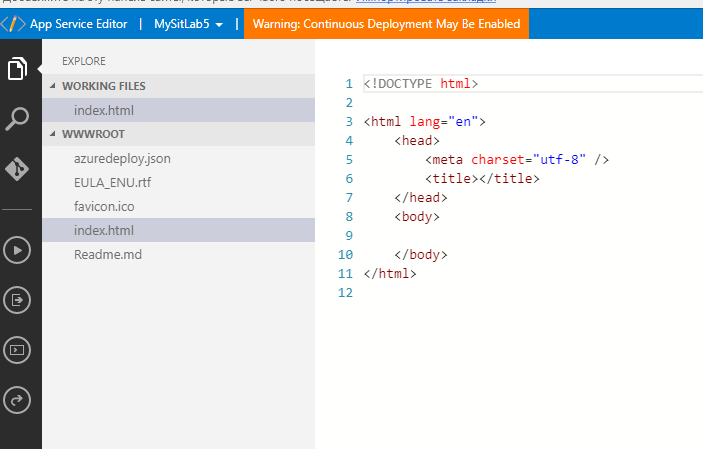Open Readme.md file
Screen dimensions: 703x449
[178, 254]
